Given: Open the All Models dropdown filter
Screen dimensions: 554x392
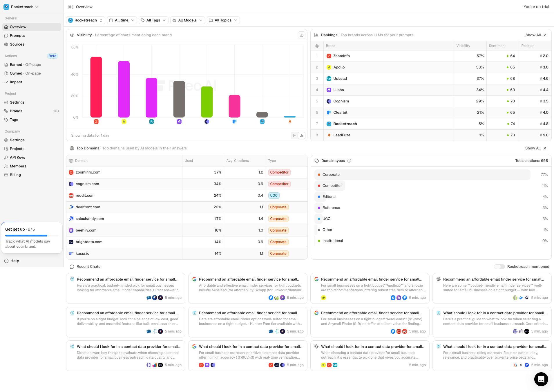Looking at the screenshot, I should click(187, 20).
